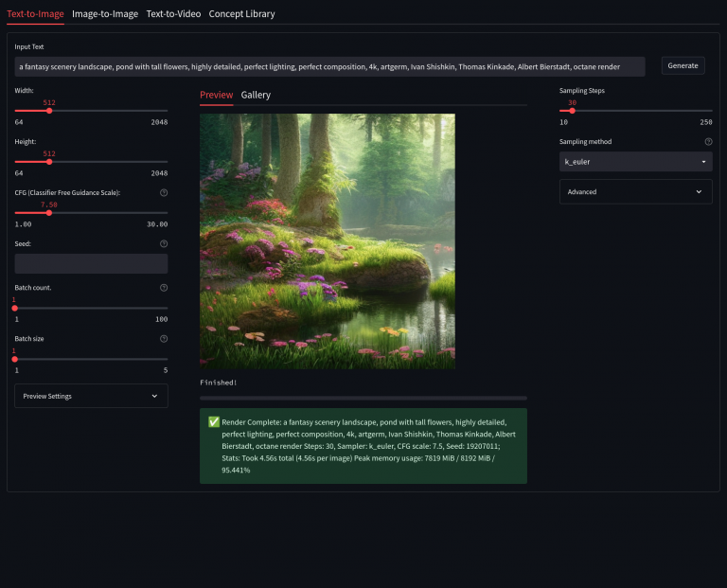Image resolution: width=727 pixels, height=588 pixels.
Task: Expand the Preview Settings section
Action: point(91,396)
